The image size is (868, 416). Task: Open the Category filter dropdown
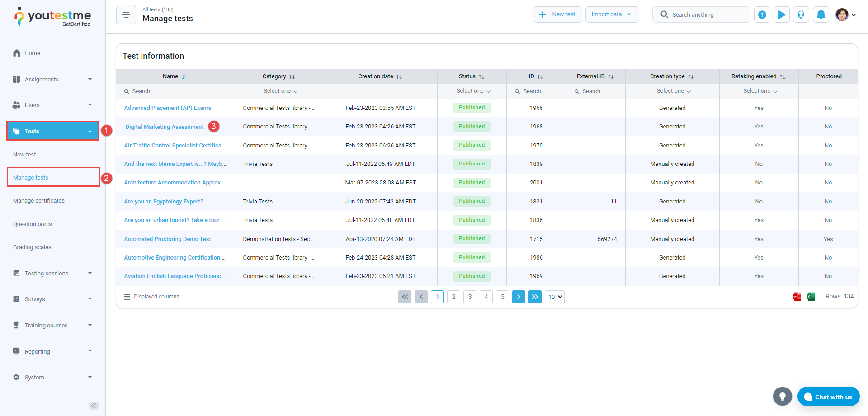[x=280, y=91]
